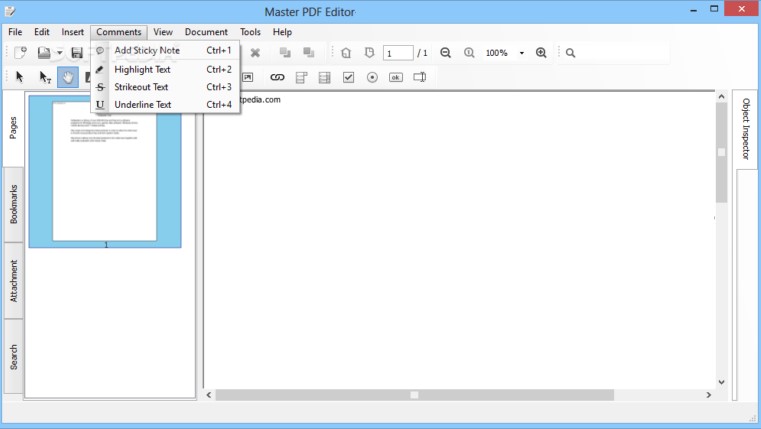
Task: Click the vertical scrollbar thumb
Action: [x=721, y=152]
